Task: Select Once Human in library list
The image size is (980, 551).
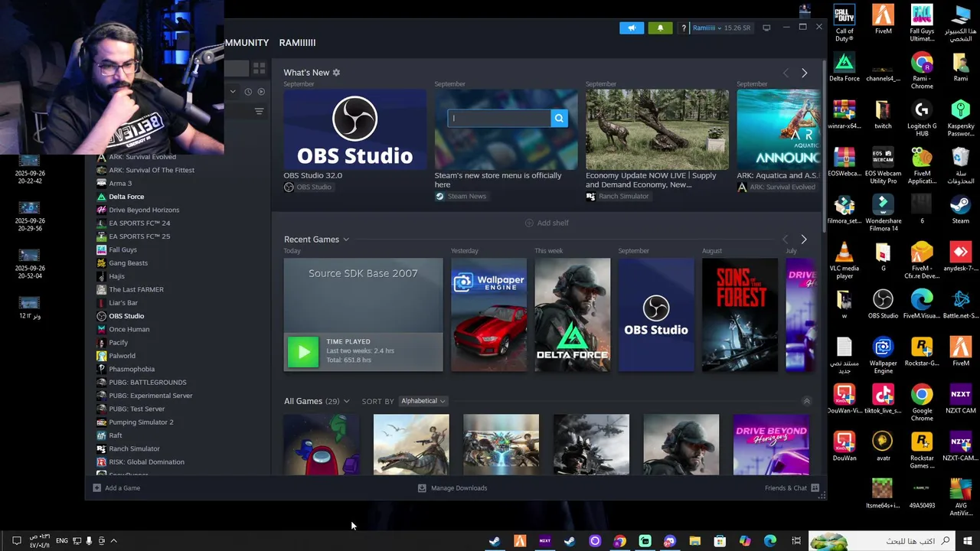Action: tap(129, 329)
